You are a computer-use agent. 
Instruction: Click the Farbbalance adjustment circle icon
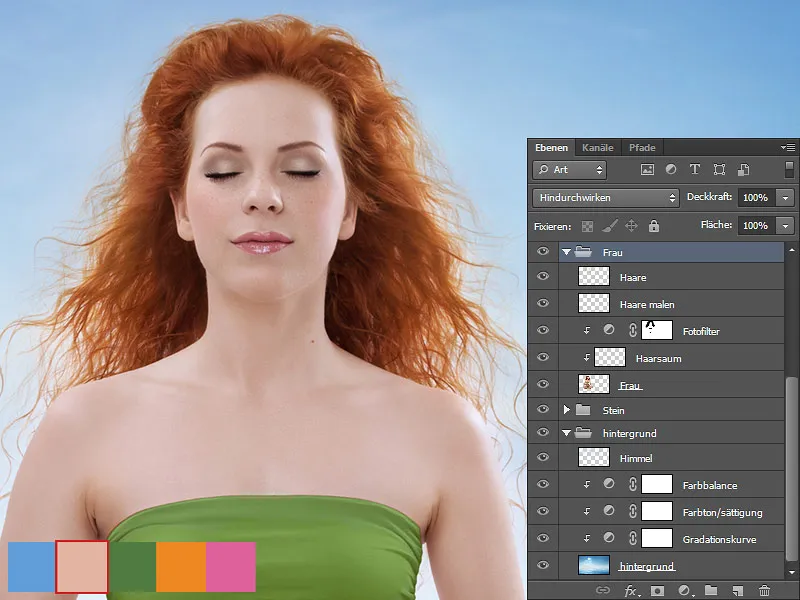coord(609,484)
